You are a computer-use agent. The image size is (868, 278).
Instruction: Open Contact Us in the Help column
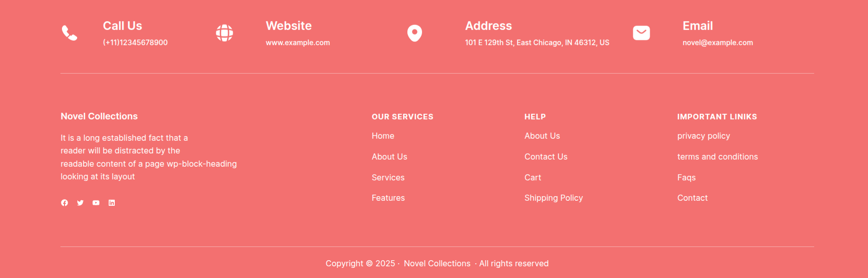pyautogui.click(x=546, y=157)
